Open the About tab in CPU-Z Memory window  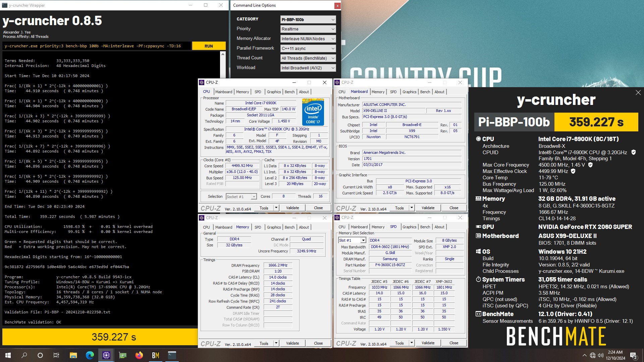click(304, 227)
